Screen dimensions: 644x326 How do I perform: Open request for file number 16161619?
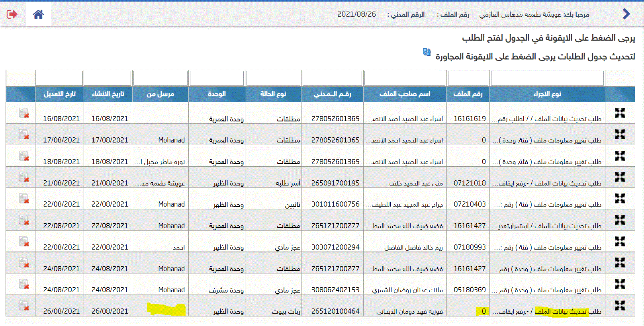click(620, 113)
